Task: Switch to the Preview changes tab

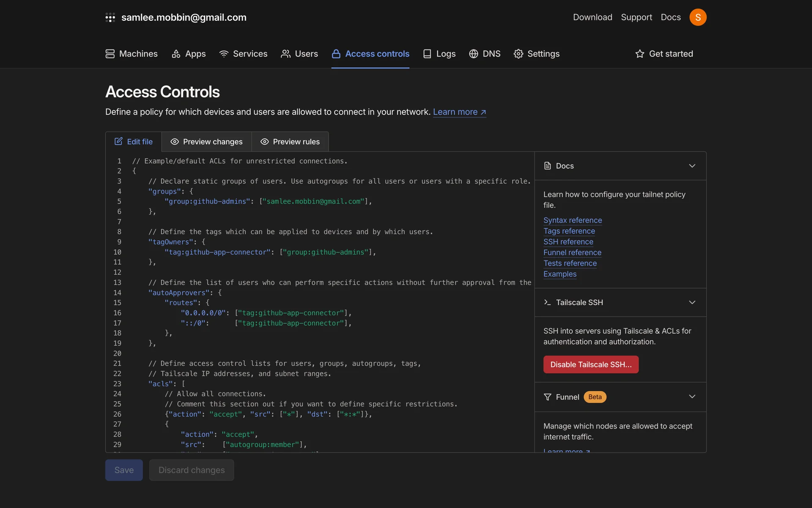Action: (206, 142)
